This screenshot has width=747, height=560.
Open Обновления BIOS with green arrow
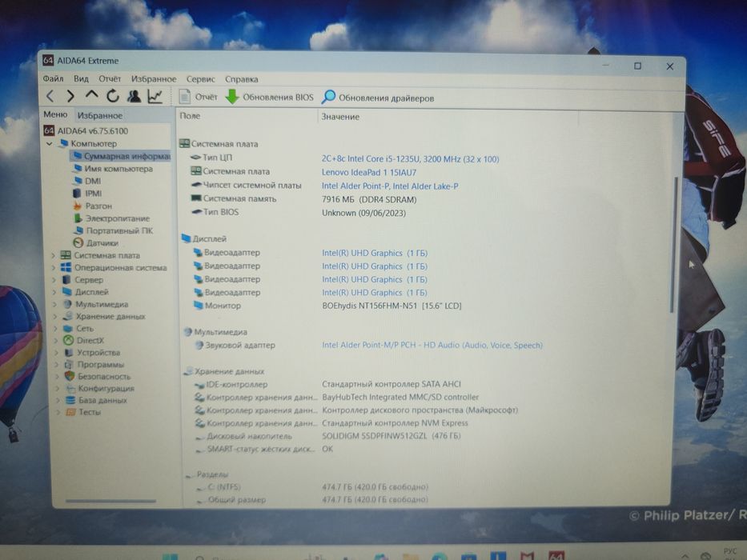pos(270,97)
